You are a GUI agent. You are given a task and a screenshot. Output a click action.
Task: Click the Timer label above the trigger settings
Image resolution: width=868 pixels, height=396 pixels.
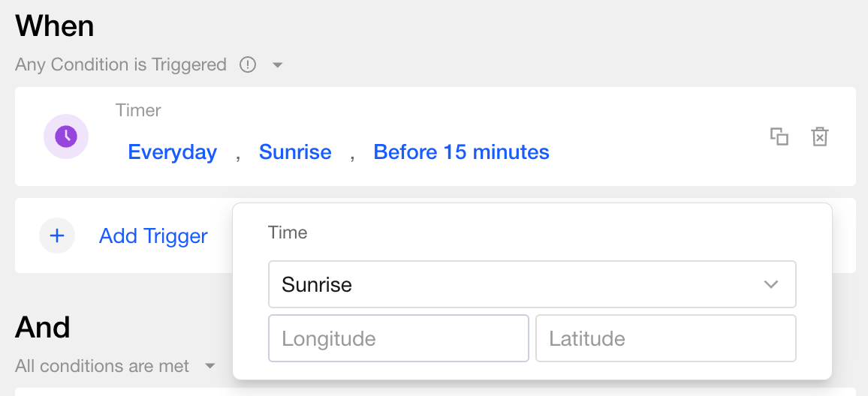[138, 110]
